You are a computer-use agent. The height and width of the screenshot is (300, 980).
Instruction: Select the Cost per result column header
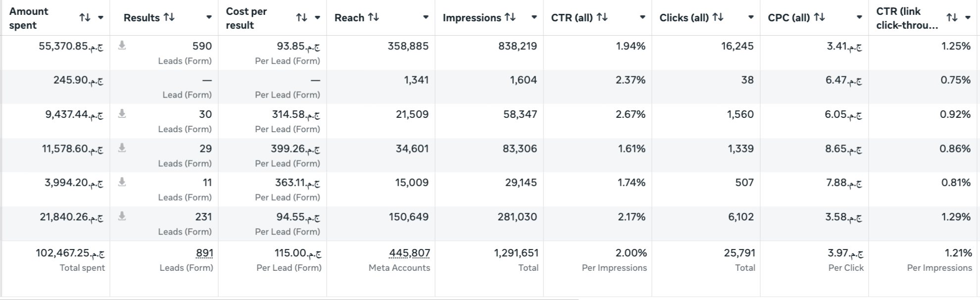click(272, 18)
